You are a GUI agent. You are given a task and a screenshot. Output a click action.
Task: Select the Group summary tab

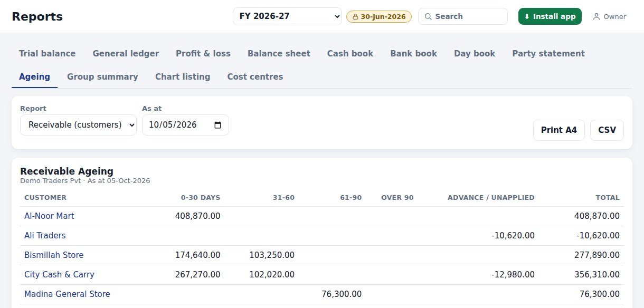tap(102, 76)
